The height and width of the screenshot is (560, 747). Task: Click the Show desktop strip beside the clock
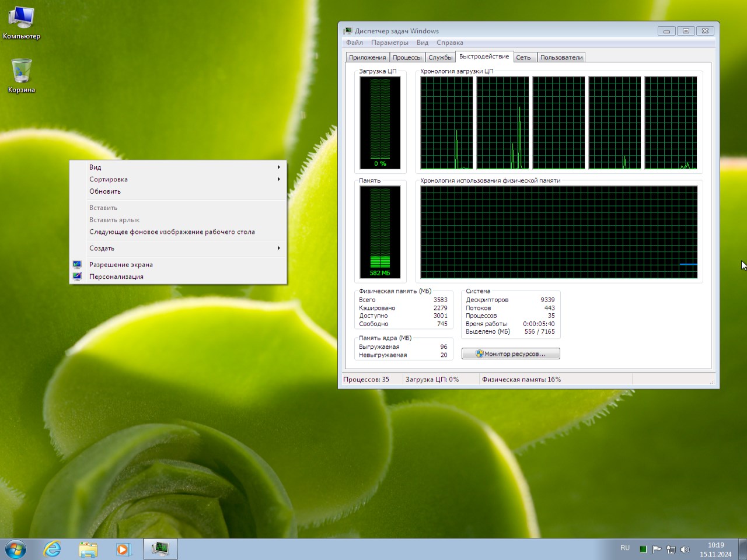click(743, 549)
